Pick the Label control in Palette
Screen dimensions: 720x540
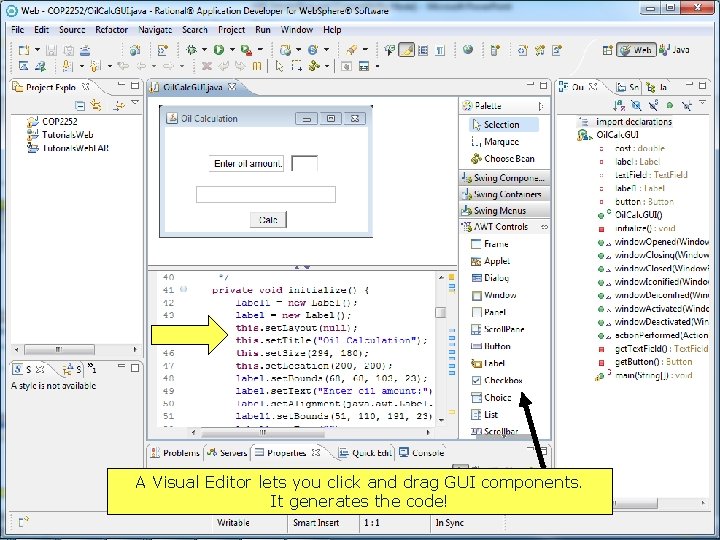488,363
